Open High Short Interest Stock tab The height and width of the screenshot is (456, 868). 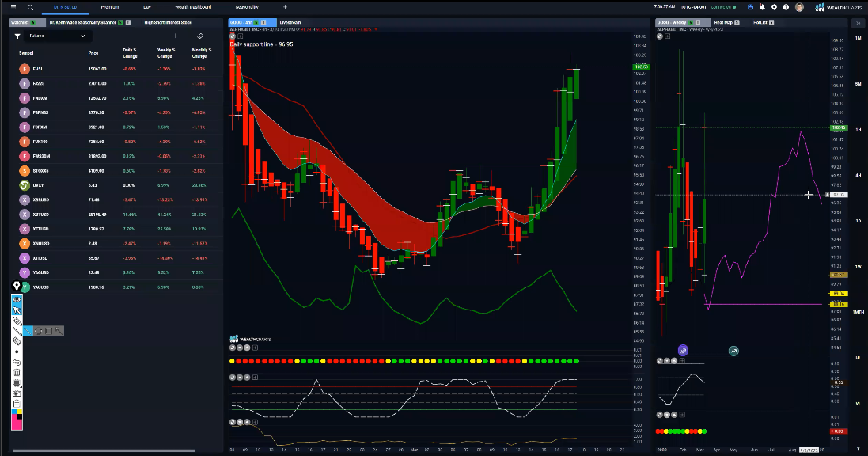[x=169, y=23]
